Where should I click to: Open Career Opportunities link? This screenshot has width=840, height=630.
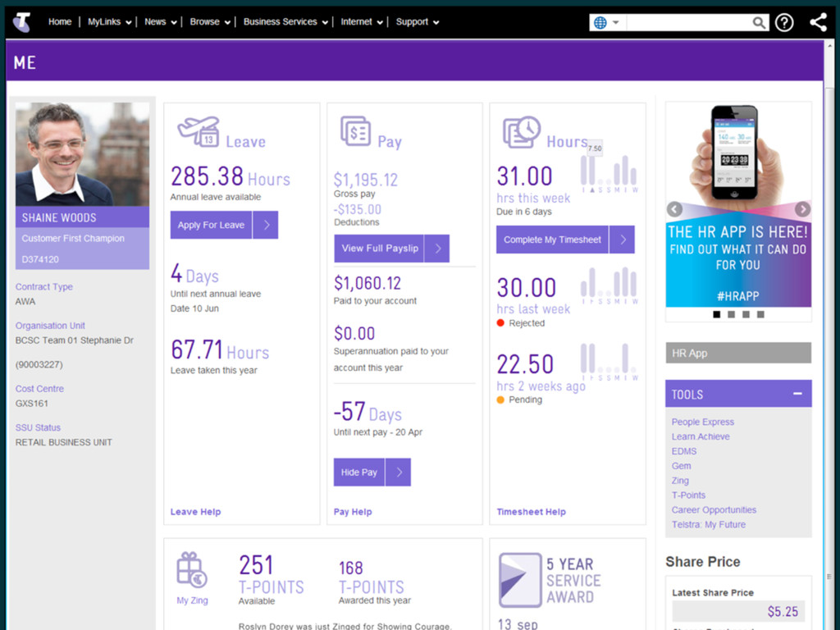click(714, 509)
